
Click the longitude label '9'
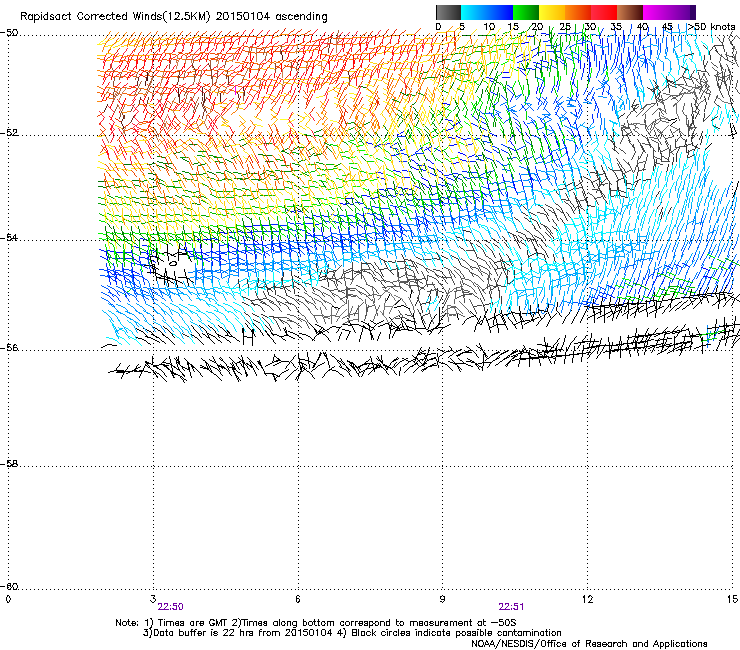(x=442, y=599)
